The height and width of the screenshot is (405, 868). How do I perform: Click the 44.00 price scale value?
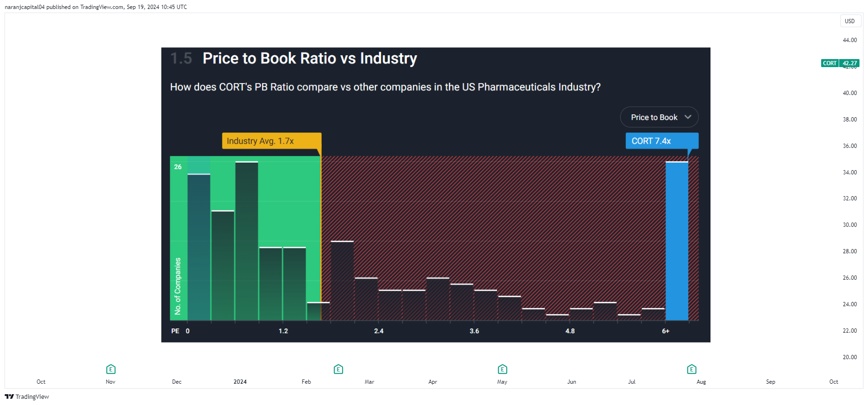[x=850, y=40]
